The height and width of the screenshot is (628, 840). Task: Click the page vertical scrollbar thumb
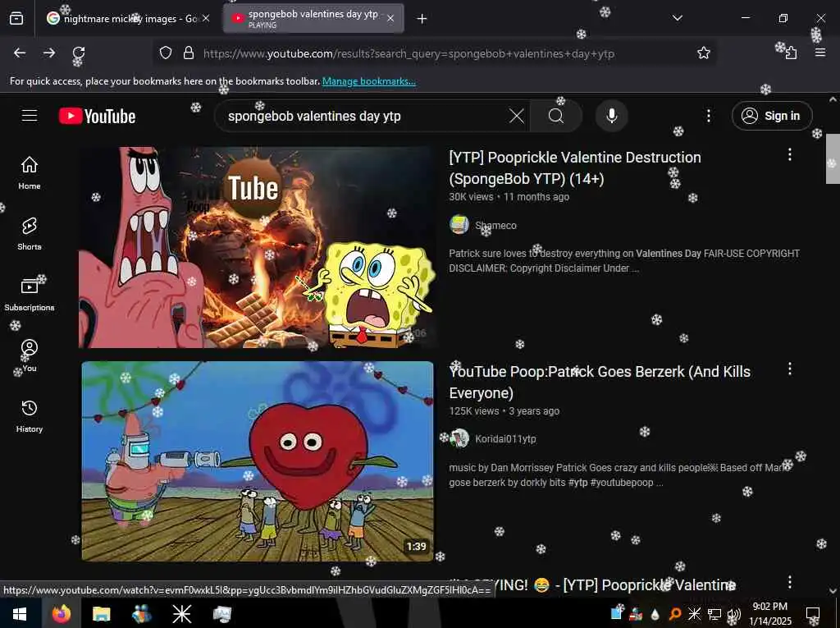(833, 158)
